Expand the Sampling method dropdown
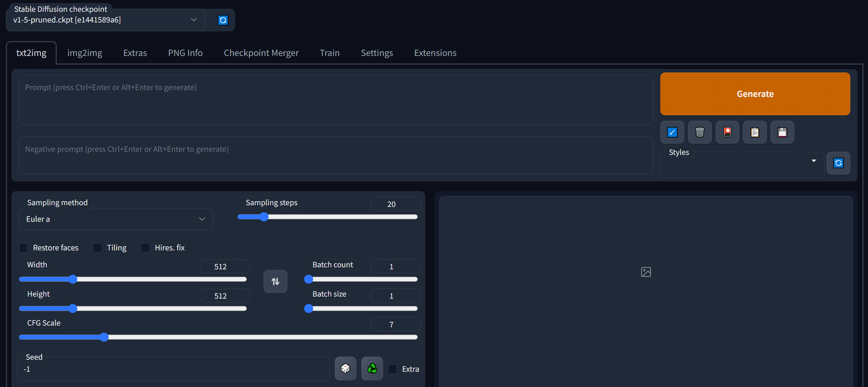868x387 pixels. click(x=116, y=219)
